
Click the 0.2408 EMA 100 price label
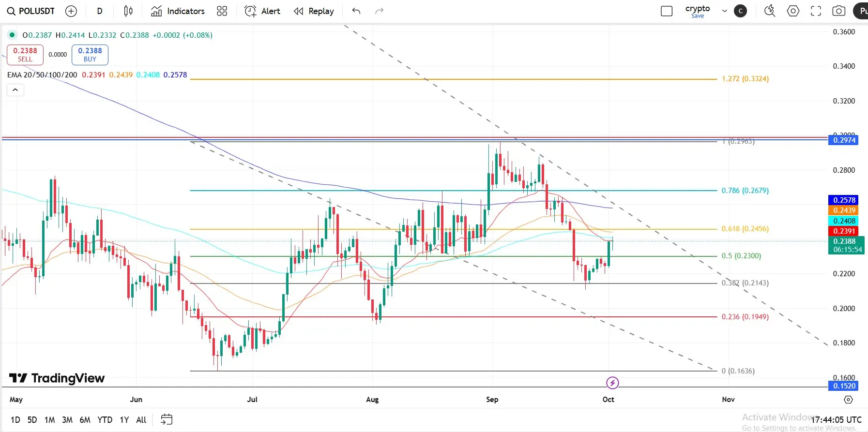tap(844, 221)
